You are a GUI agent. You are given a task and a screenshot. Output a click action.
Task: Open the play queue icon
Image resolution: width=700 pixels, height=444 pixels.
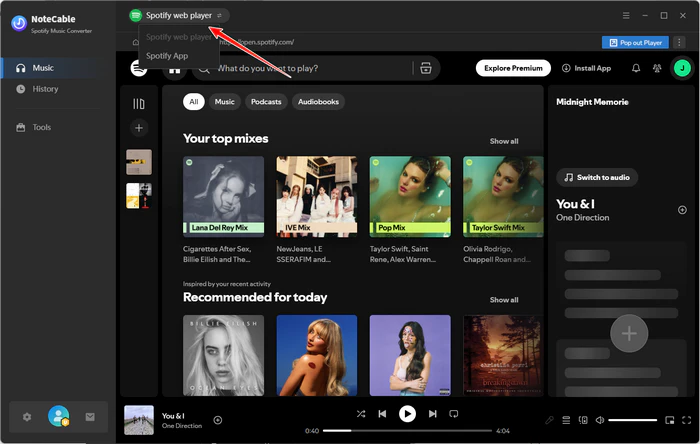pos(566,420)
